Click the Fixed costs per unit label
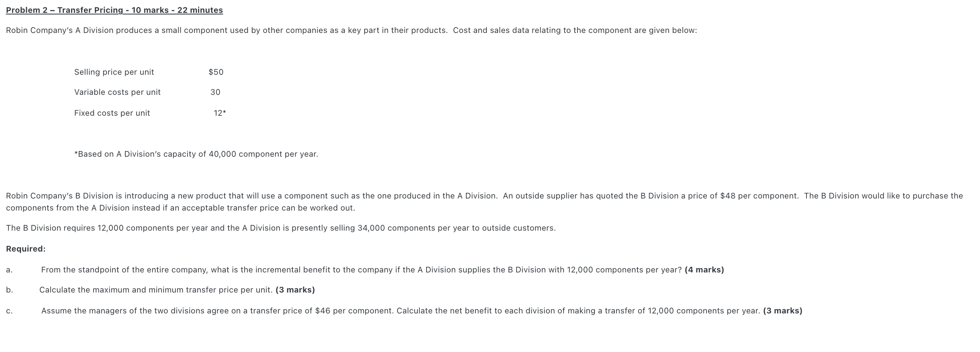The image size is (980, 352). (112, 113)
